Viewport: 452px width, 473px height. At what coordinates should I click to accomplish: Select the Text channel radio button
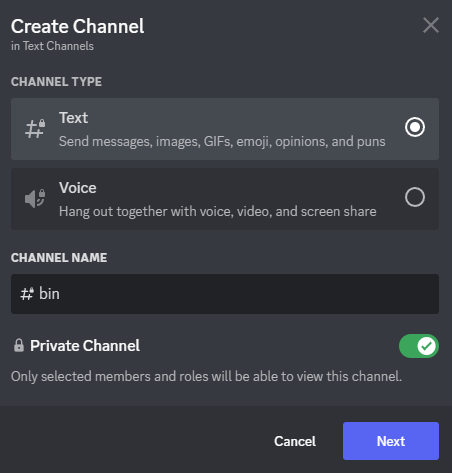click(415, 127)
